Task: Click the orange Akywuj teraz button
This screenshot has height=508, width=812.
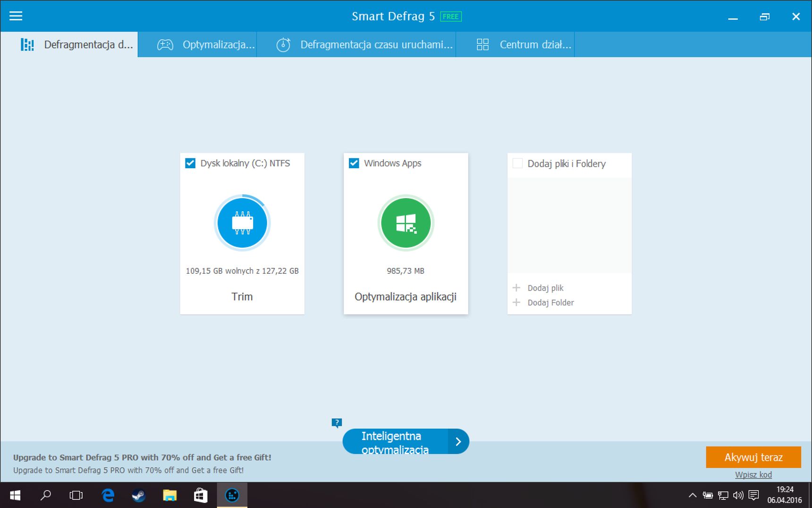Action: [x=753, y=457]
